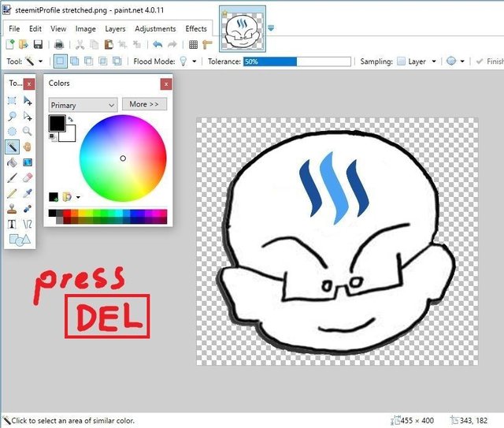Click the Paste clipboard icon
The image size is (504, 428).
(109, 44)
